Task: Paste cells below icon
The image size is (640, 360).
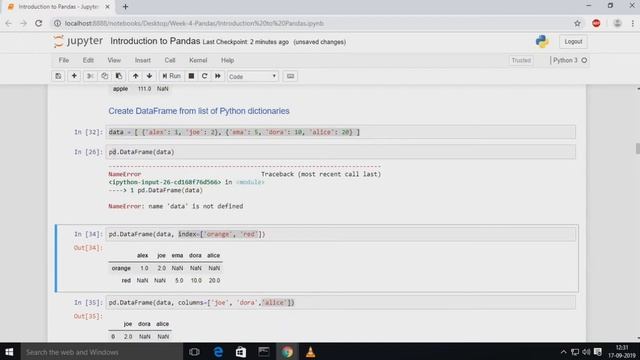Action: click(x=119, y=76)
